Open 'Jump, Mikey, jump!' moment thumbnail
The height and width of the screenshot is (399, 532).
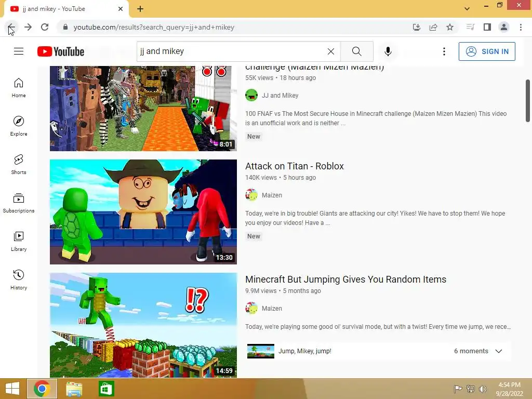tap(261, 351)
